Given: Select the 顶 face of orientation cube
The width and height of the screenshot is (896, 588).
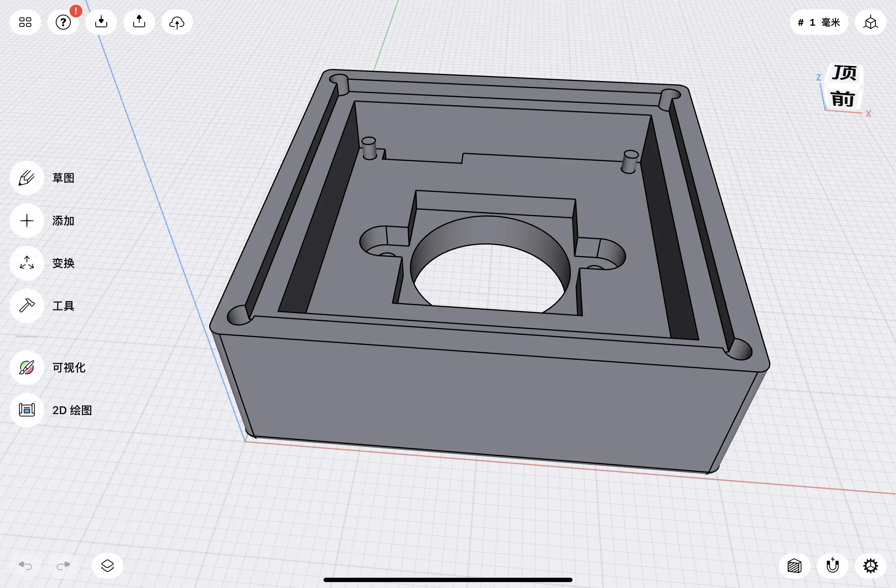Looking at the screenshot, I should (x=845, y=73).
